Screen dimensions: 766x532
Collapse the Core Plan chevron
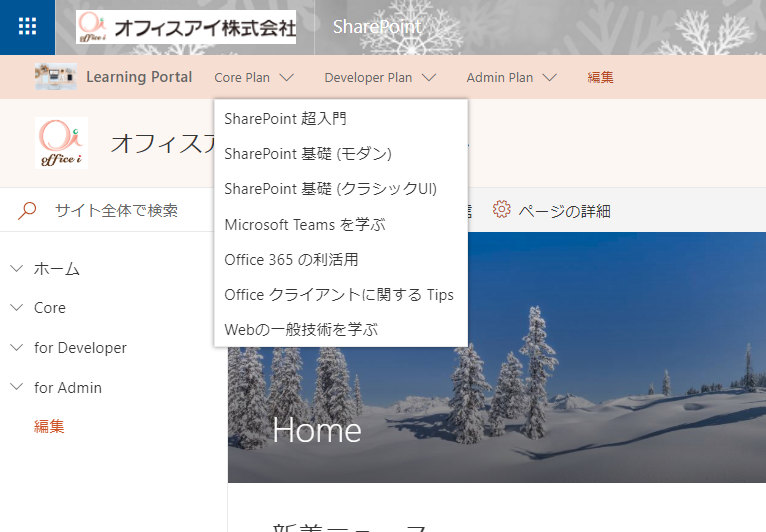[x=286, y=78]
